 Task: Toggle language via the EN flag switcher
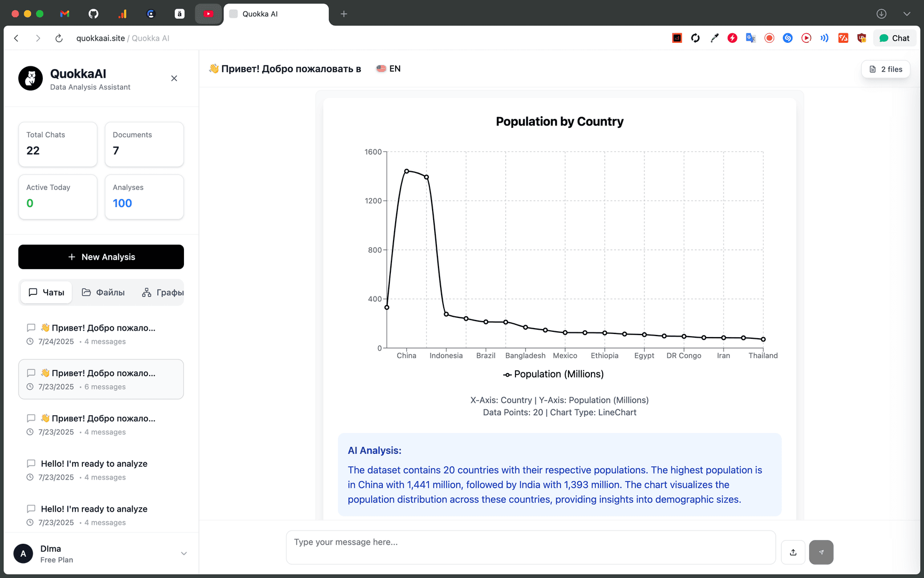(389, 69)
